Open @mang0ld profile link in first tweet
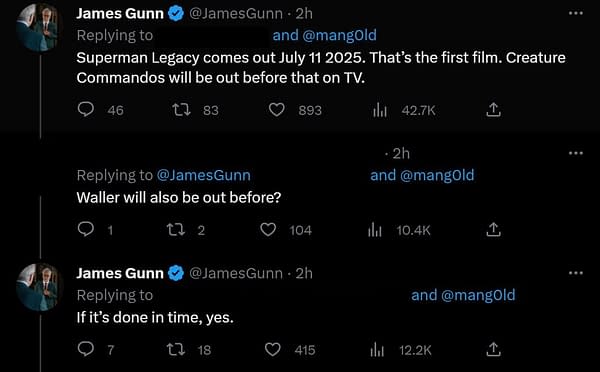Viewport: 600px width, 372px height. pyautogui.click(x=339, y=35)
